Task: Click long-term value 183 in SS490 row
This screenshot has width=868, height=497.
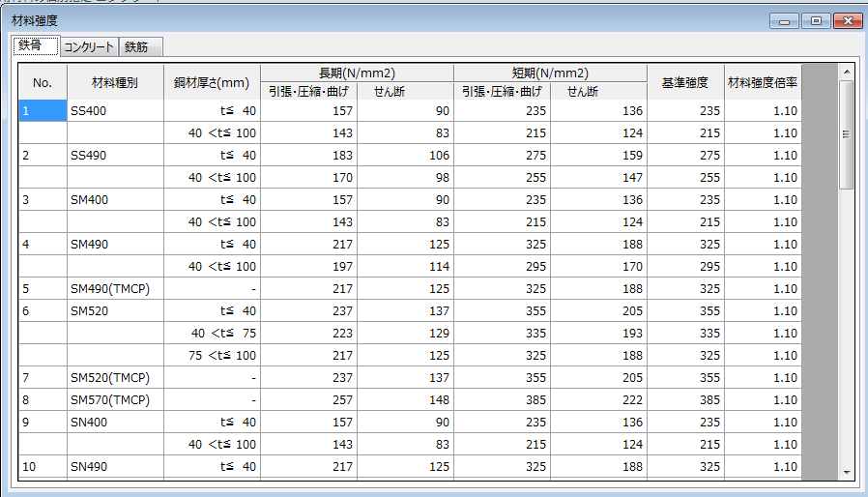Action: 308,155
